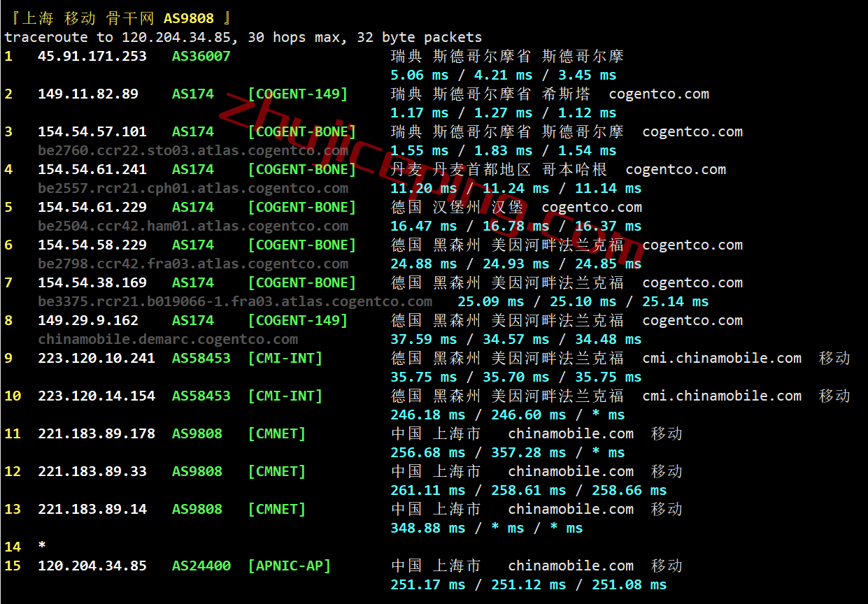Select the [COGENT-BONE] tag on hop 3
This screenshot has height=604, width=868.
tap(302, 131)
